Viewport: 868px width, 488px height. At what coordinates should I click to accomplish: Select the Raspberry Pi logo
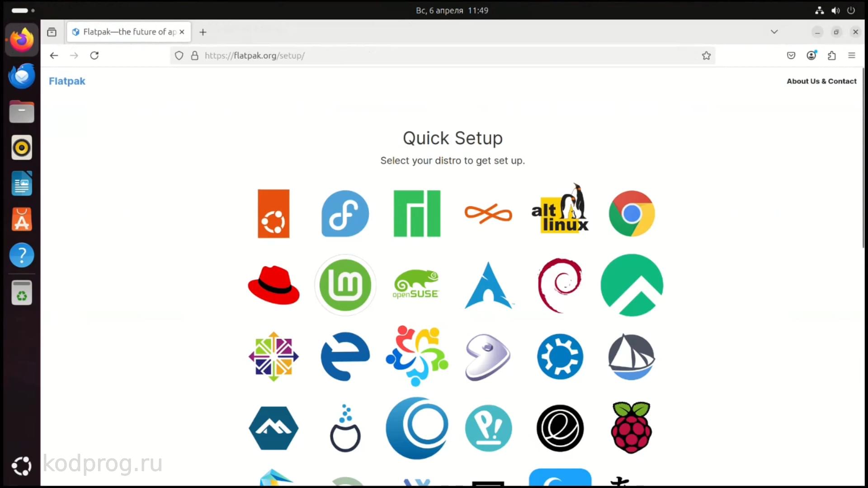click(x=632, y=427)
